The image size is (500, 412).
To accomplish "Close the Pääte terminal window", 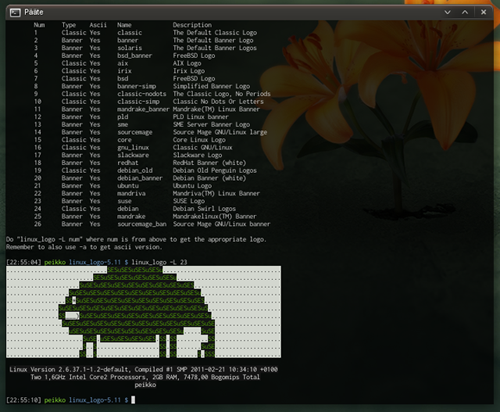I will point(483,12).
